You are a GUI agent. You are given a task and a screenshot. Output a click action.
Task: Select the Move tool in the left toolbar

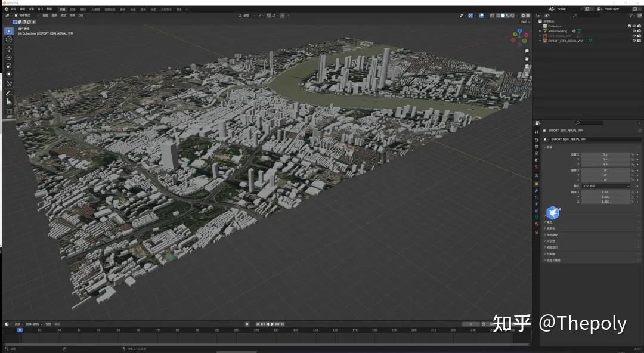tap(9, 48)
